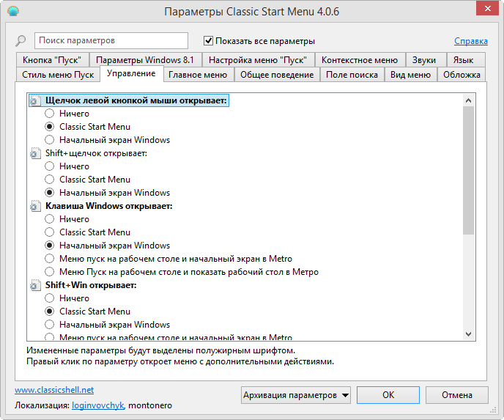This screenshot has height=420, width=504.
Task: Click the gear icon next to "Shift+Win открывает"
Action: click(x=34, y=286)
